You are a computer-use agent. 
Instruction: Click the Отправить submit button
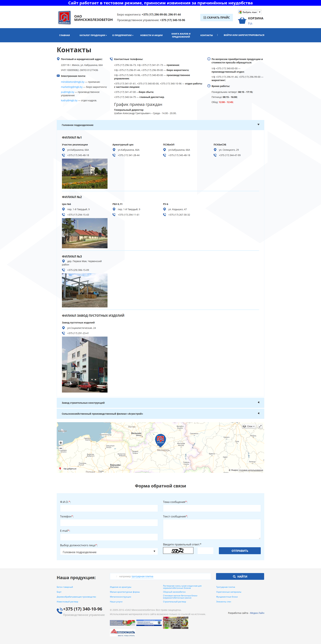[240, 550]
